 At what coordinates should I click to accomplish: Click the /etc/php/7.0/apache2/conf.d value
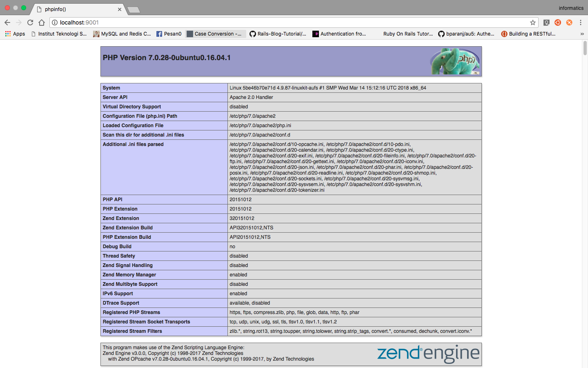(260, 135)
